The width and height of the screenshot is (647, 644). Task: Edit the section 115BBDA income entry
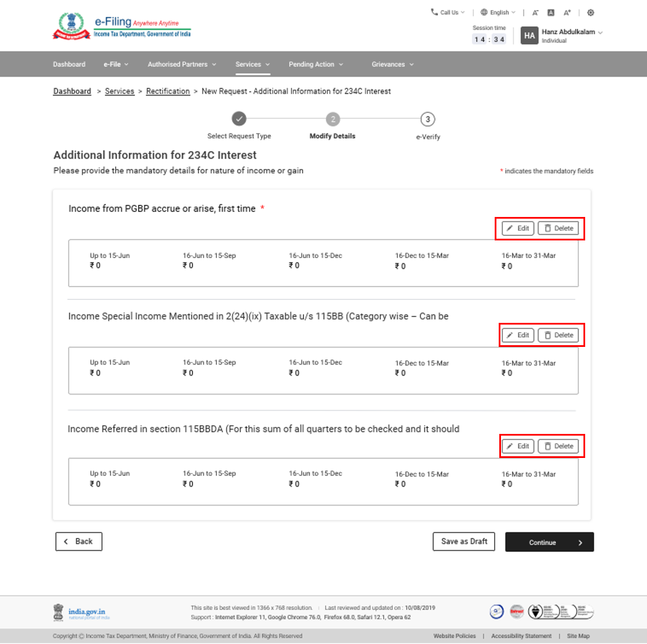point(517,446)
